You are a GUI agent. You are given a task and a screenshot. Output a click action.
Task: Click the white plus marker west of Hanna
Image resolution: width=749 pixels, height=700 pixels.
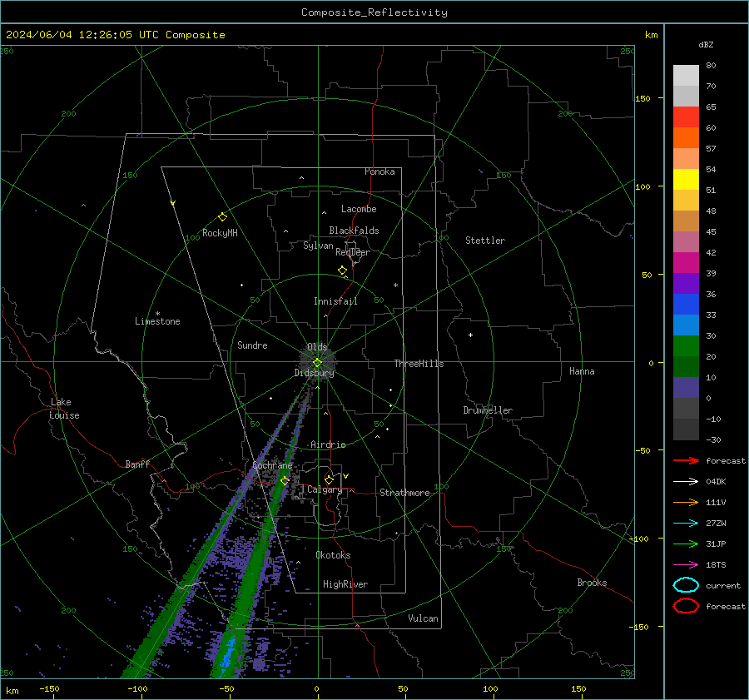tap(470, 335)
